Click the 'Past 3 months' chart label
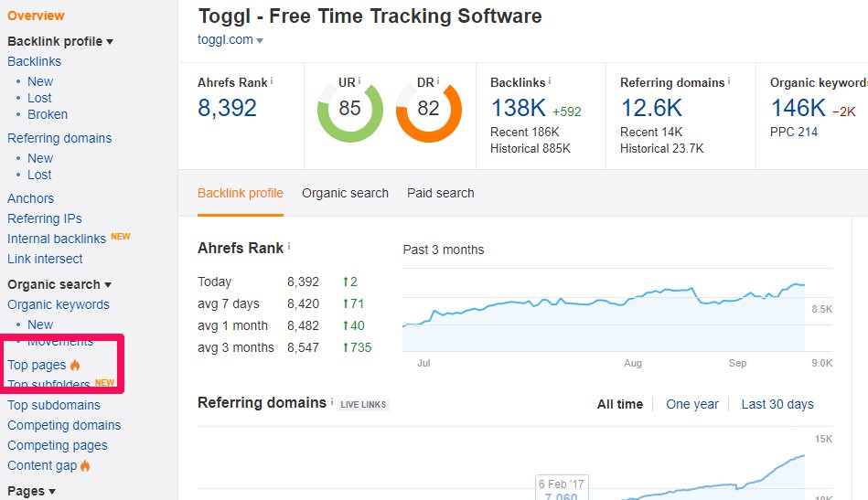The width and height of the screenshot is (868, 500). point(444,250)
